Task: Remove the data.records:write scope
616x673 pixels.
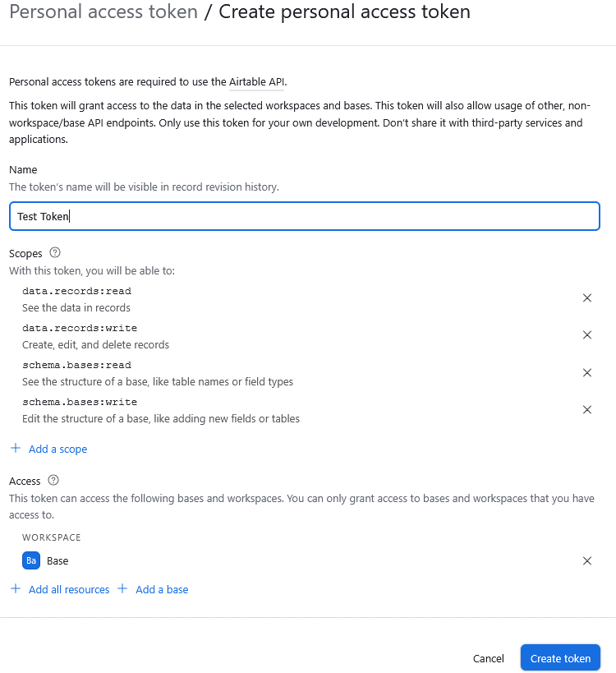Action: pos(587,335)
